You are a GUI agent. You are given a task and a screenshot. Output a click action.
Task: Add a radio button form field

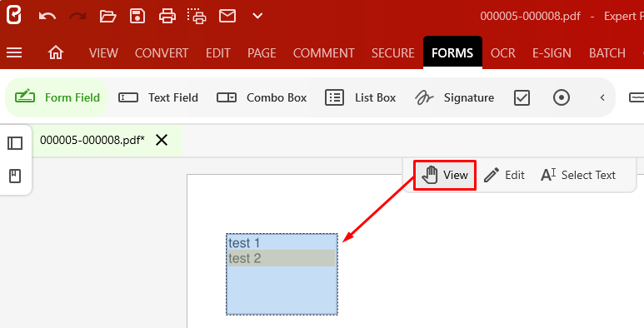coord(562,97)
